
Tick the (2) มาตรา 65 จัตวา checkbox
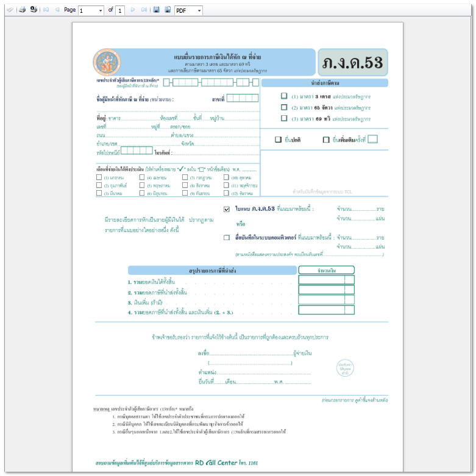pos(284,107)
